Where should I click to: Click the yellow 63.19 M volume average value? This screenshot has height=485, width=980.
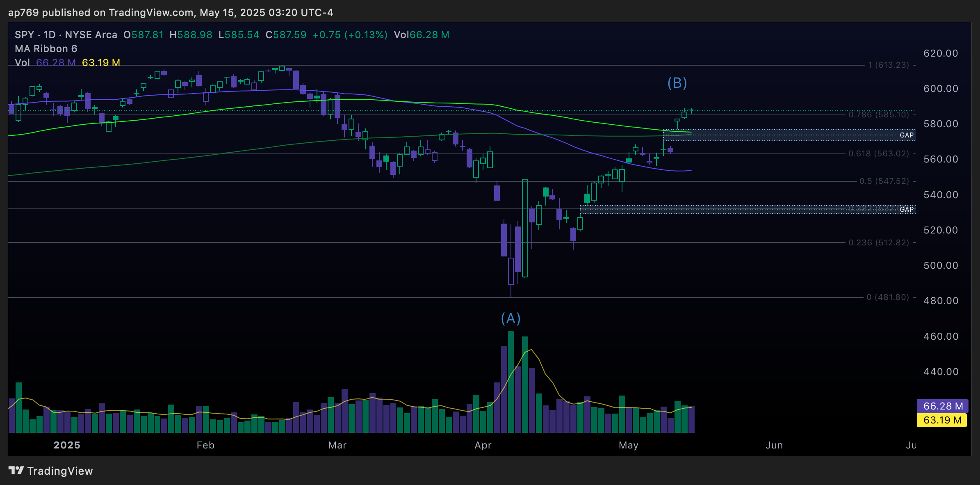[x=101, y=63]
